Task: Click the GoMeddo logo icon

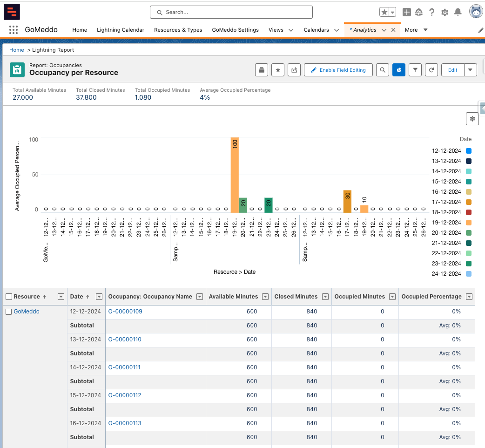Action: pos(12,12)
